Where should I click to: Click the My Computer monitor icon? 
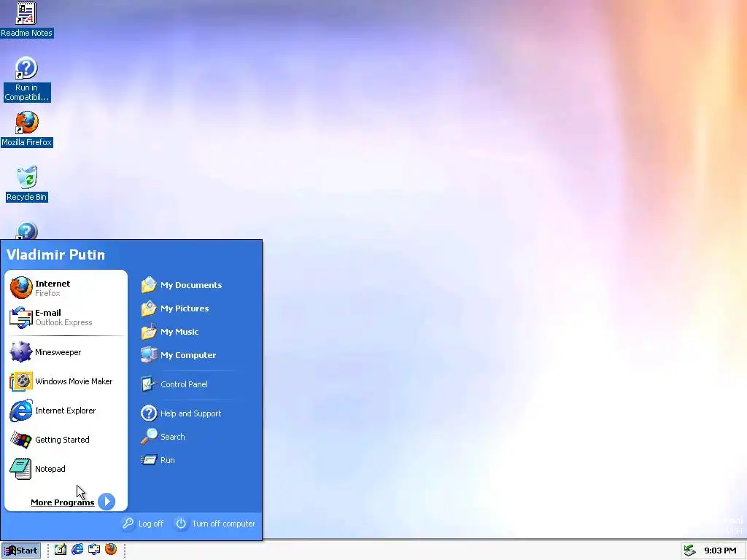149,355
